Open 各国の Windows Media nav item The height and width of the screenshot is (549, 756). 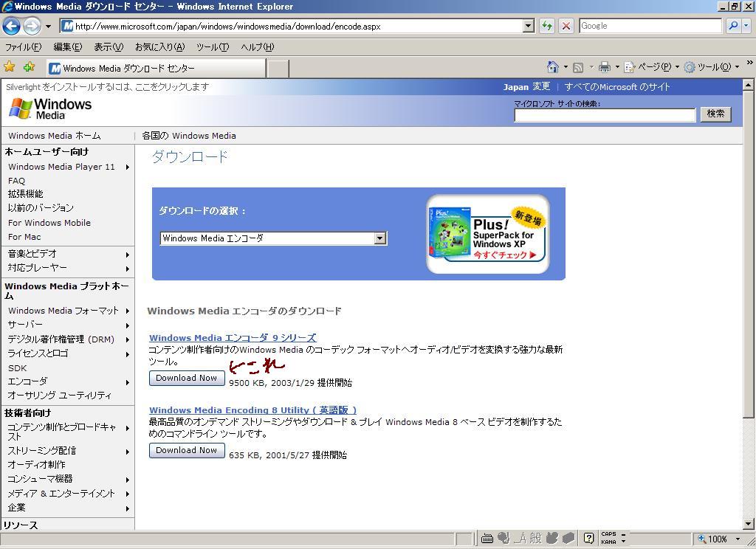click(x=189, y=136)
